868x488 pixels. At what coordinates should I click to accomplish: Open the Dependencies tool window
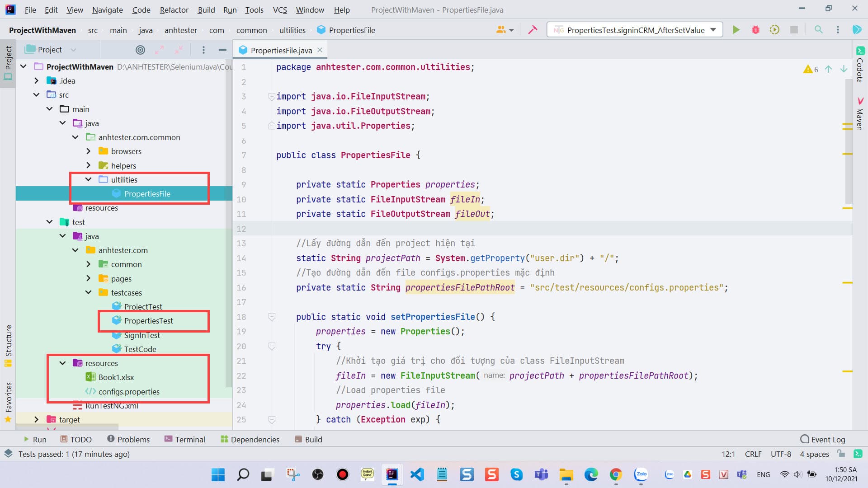click(x=250, y=439)
